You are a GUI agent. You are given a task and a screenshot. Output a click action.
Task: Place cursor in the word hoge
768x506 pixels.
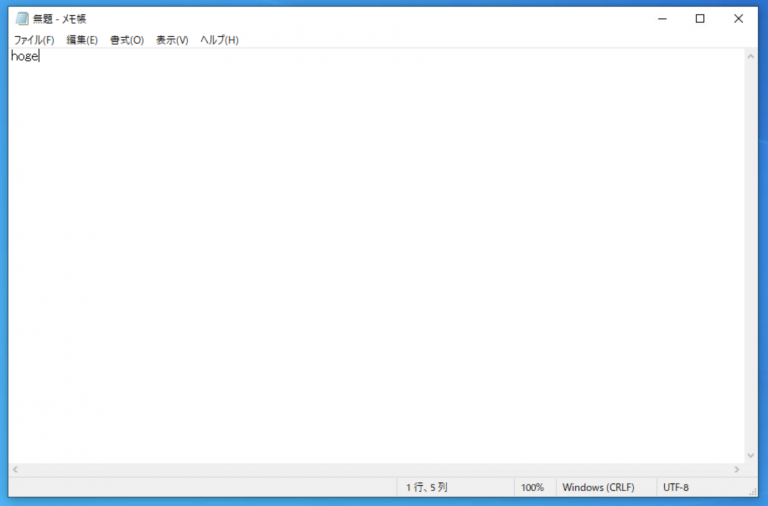[x=24, y=57]
